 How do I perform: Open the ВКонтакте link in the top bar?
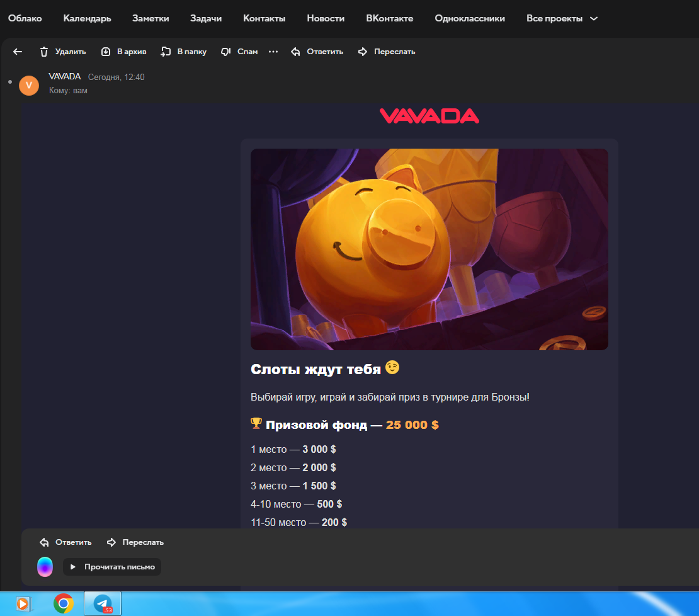pyautogui.click(x=389, y=18)
